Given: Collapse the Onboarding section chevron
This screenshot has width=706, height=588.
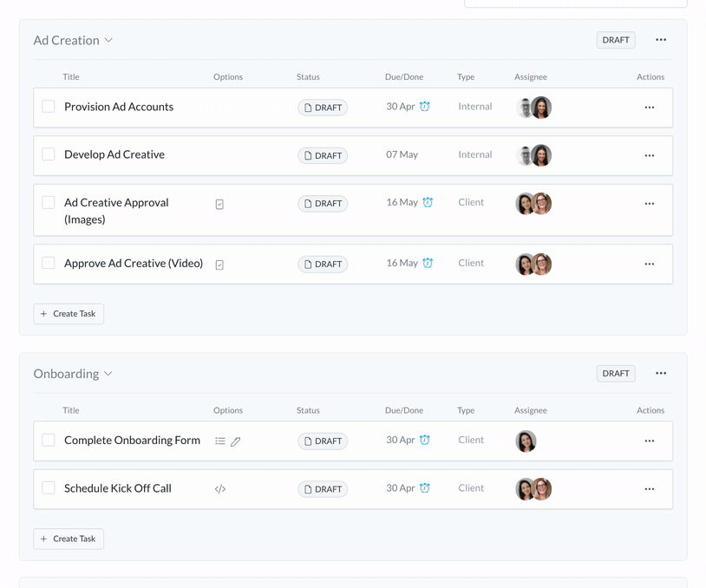Looking at the screenshot, I should point(108,374).
